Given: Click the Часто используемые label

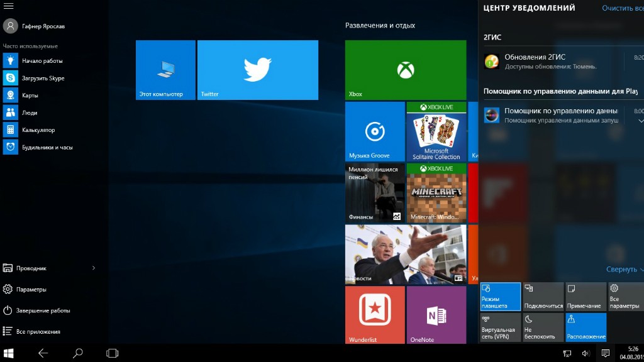Looking at the screenshot, I should point(30,46).
